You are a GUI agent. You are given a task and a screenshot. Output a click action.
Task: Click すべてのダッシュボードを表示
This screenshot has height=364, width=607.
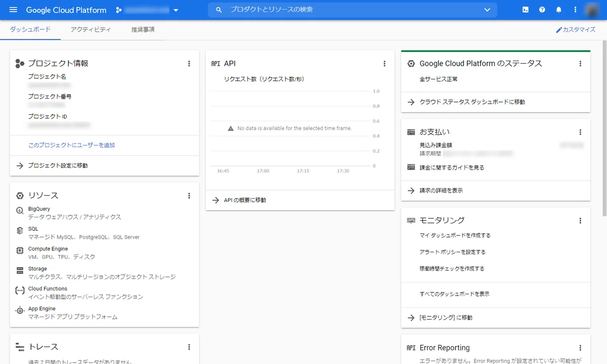454,294
